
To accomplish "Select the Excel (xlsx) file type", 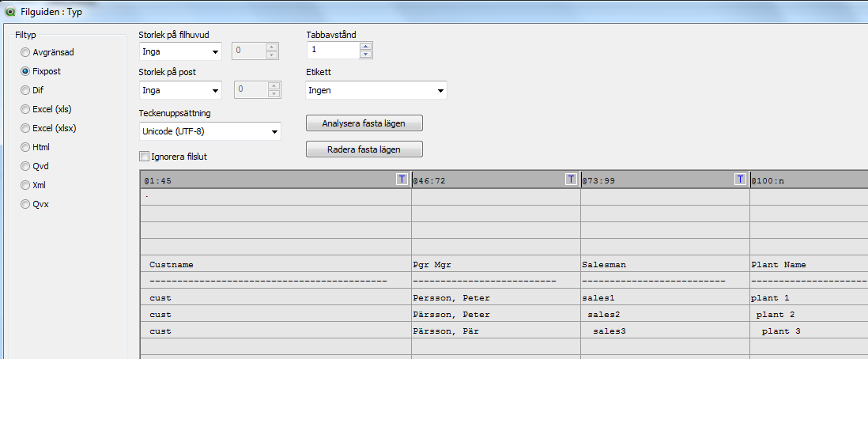I will (26, 128).
